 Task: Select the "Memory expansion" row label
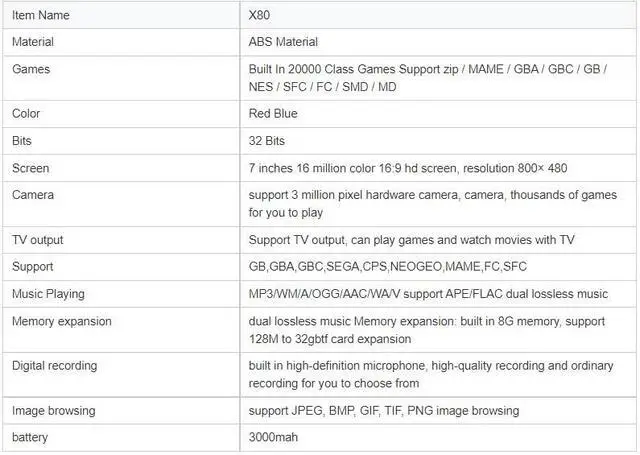coord(62,321)
